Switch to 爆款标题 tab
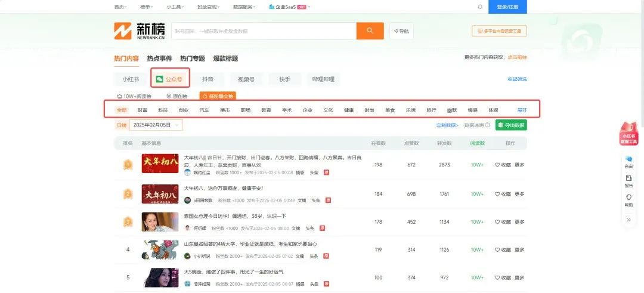Image resolution: width=644 pixels, height=293 pixels. tap(225, 58)
